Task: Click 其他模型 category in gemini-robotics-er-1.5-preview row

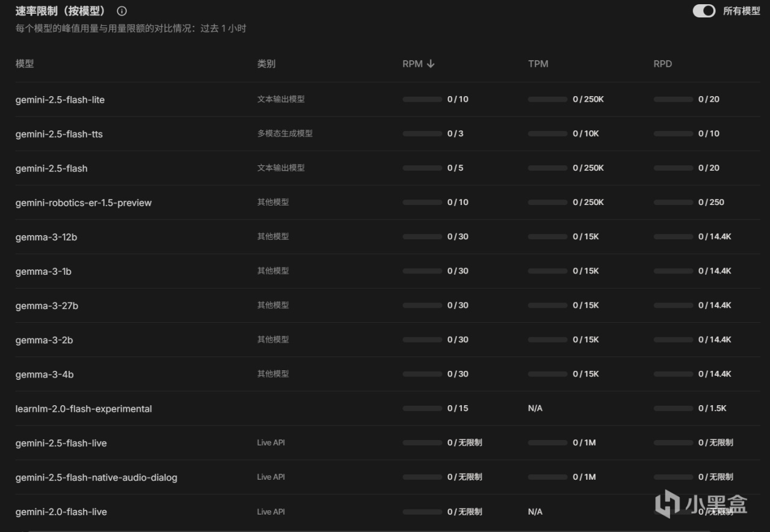Action: [x=273, y=202]
